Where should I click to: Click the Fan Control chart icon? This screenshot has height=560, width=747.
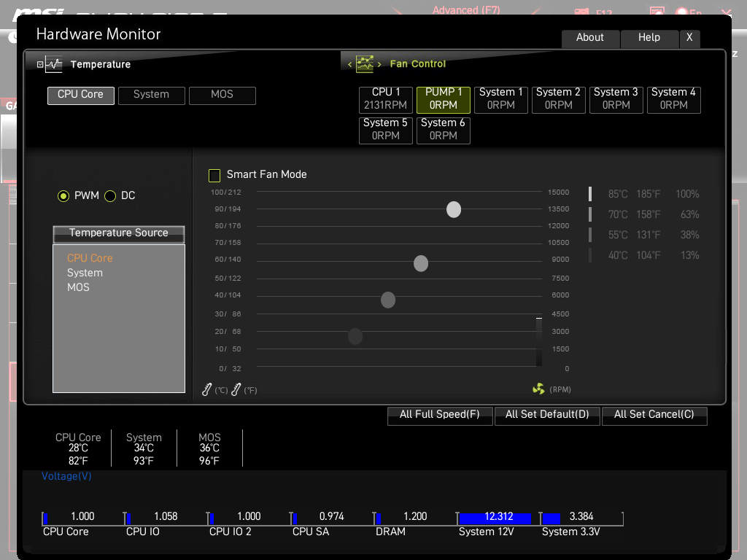click(x=365, y=64)
